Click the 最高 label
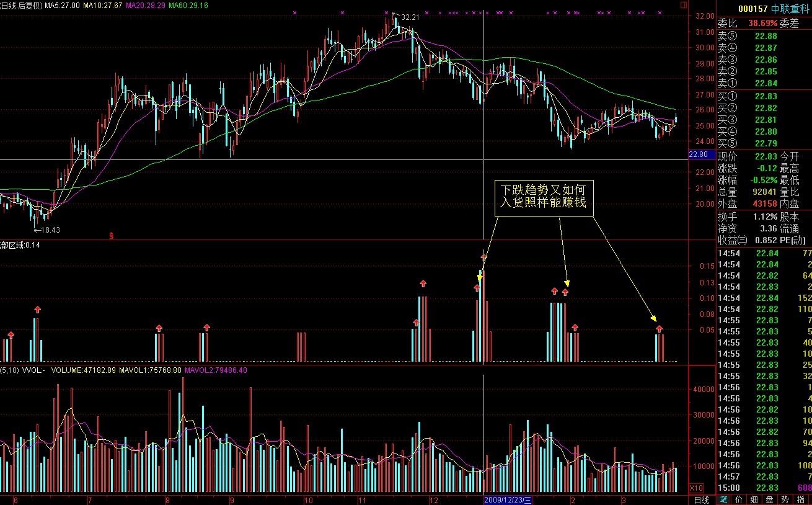 coord(789,168)
